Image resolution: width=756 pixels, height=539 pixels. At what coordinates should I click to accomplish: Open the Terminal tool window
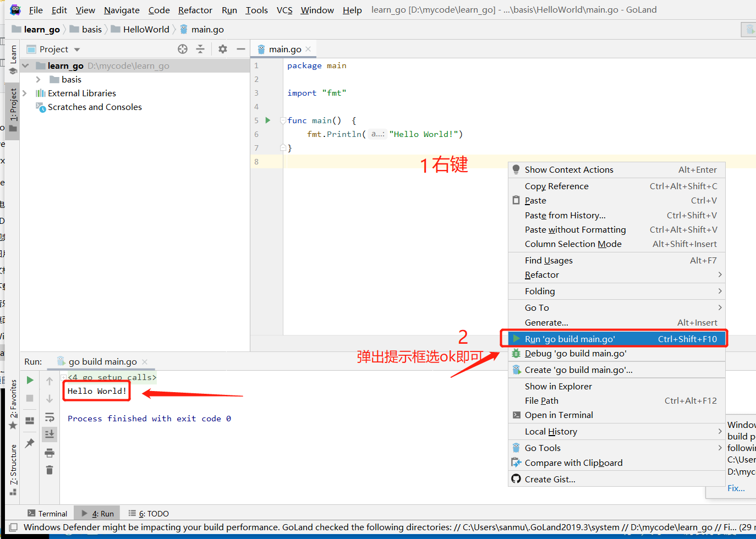[x=47, y=513]
